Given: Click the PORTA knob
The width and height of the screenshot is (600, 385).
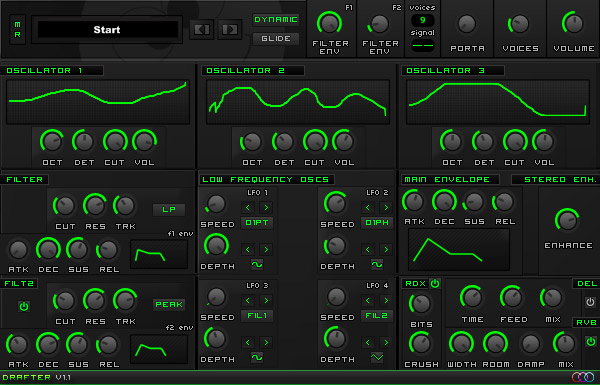Looking at the screenshot, I should (x=467, y=24).
